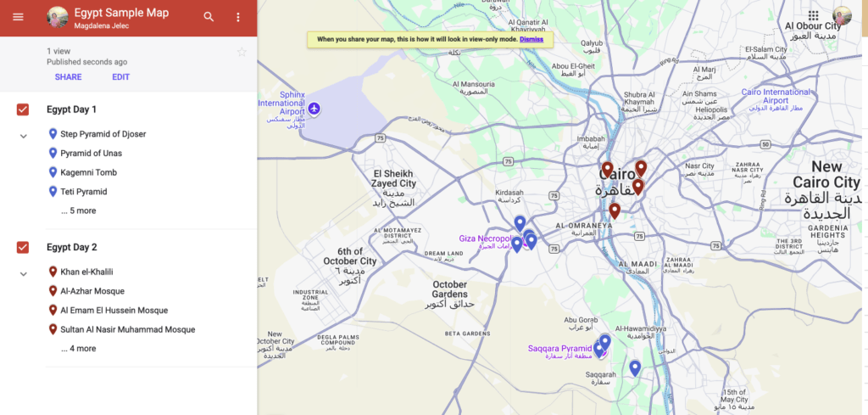
Task: Click the search magnifier icon
Action: coord(209,17)
